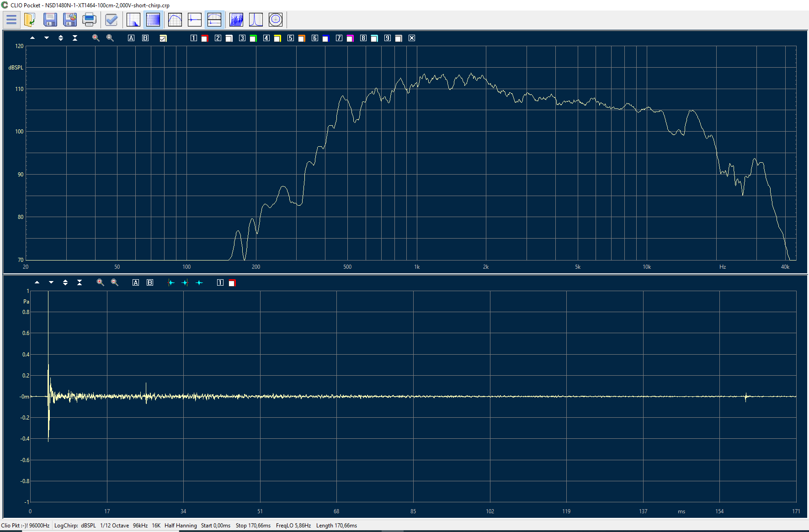Toggle magenta overlay 7 curve checkbox
Screen dimensions: 809x532
[350, 38]
